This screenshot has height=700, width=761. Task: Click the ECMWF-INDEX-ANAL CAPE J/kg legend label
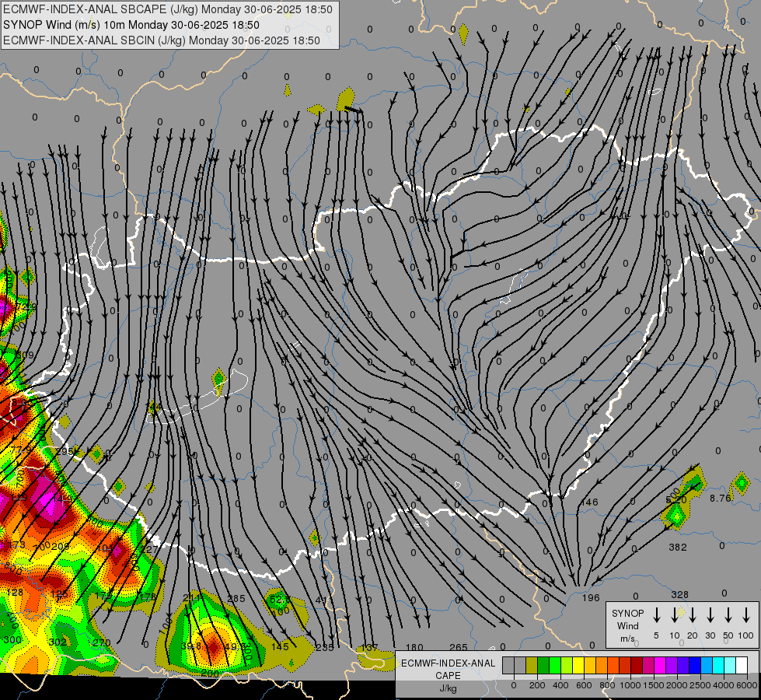[448, 676]
